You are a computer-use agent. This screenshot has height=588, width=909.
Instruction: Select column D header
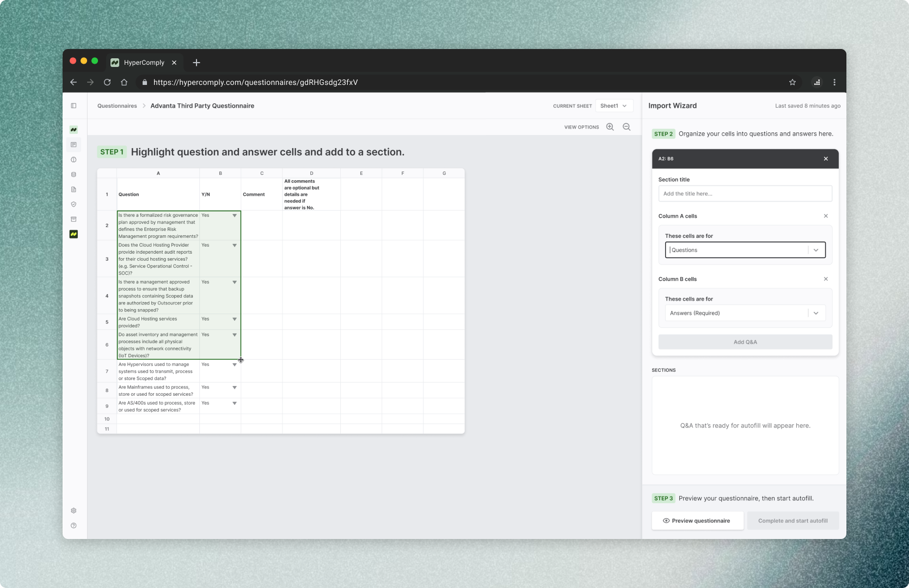coord(311,173)
